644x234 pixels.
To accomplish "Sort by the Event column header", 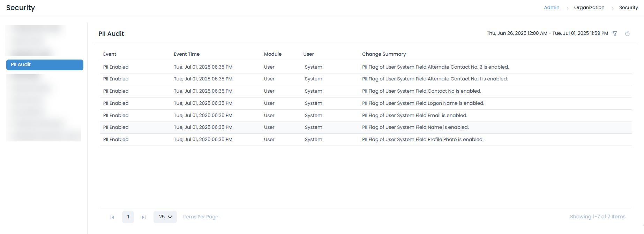I will (x=110, y=54).
